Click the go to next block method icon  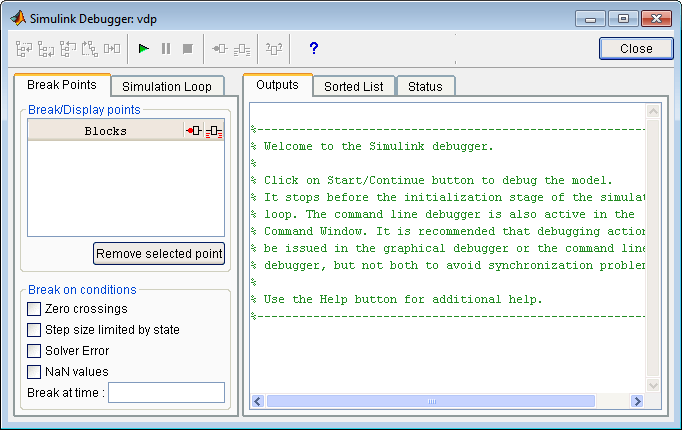click(x=112, y=49)
